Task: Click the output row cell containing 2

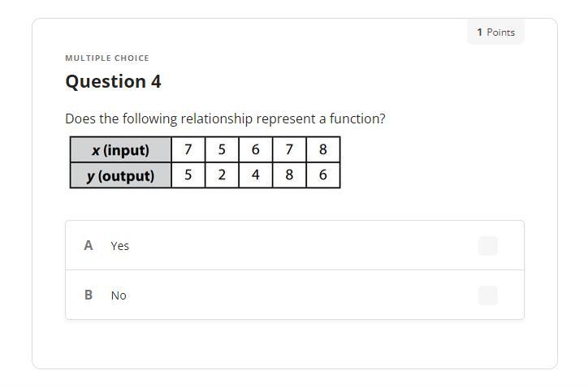Action: [222, 175]
